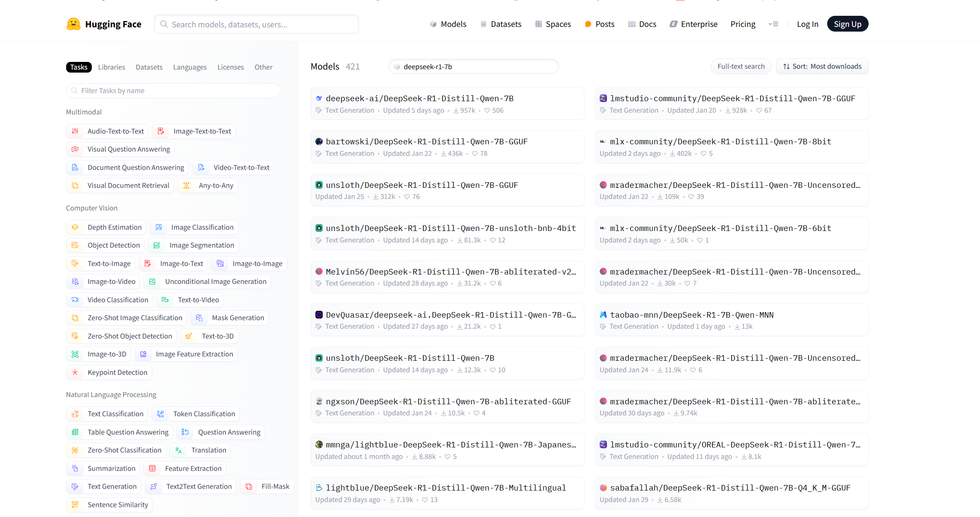
Task: Click the Image Segmentation icon
Action: click(x=157, y=245)
